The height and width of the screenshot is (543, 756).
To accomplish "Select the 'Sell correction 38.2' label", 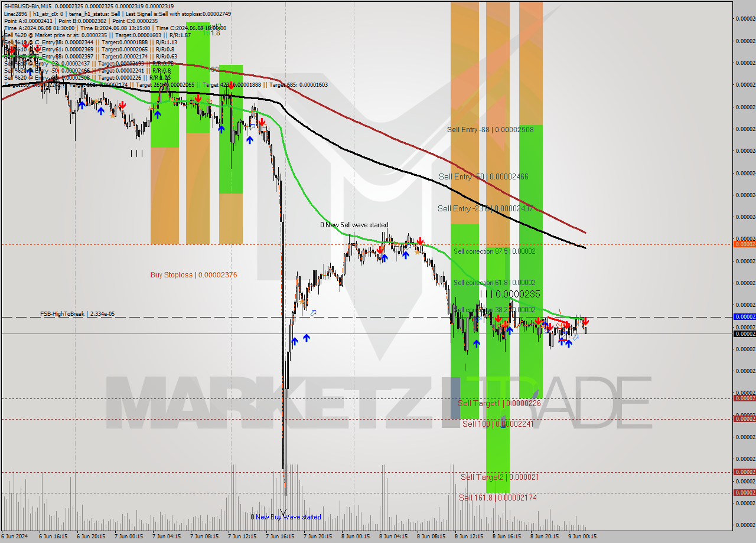I will (494, 310).
